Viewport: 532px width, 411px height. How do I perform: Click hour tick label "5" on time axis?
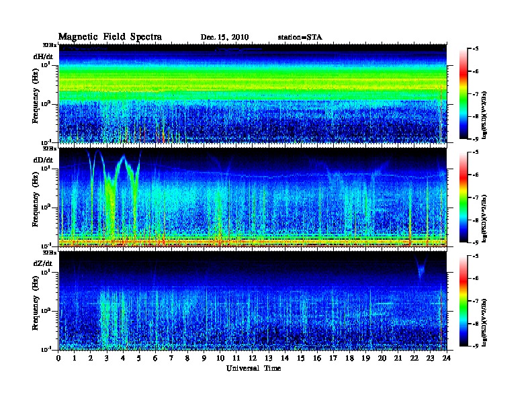click(x=139, y=358)
